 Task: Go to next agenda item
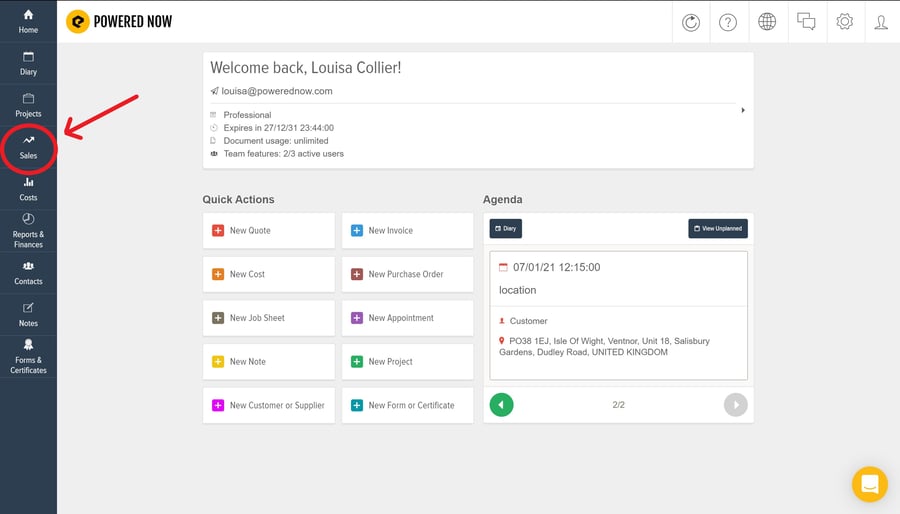pyautogui.click(x=735, y=405)
